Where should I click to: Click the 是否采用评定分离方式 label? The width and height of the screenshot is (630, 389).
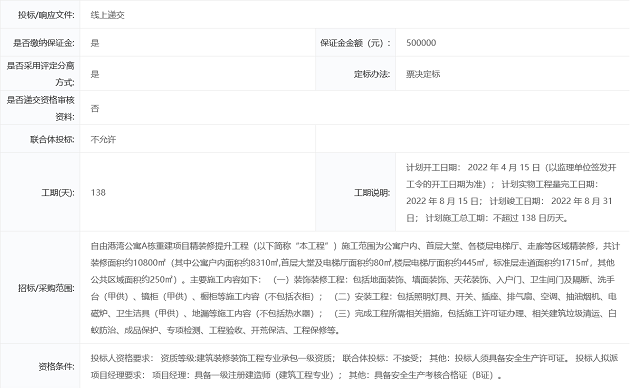pos(41,74)
